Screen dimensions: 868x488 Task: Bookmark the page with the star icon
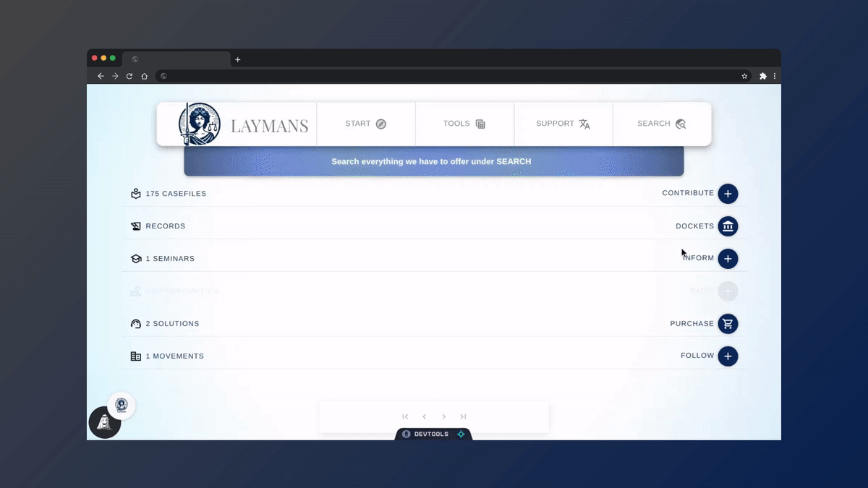[744, 76]
